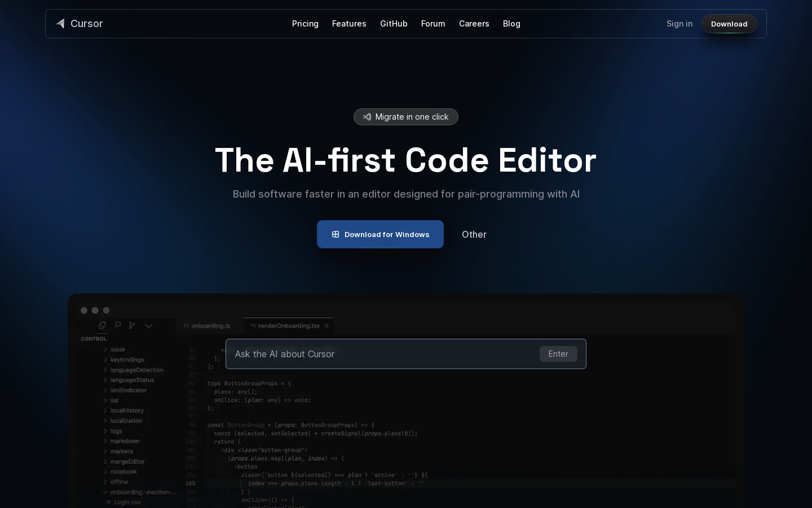This screenshot has width=812, height=508.
Task: Click the VS Code icon in Migrate badge
Action: [x=367, y=117]
